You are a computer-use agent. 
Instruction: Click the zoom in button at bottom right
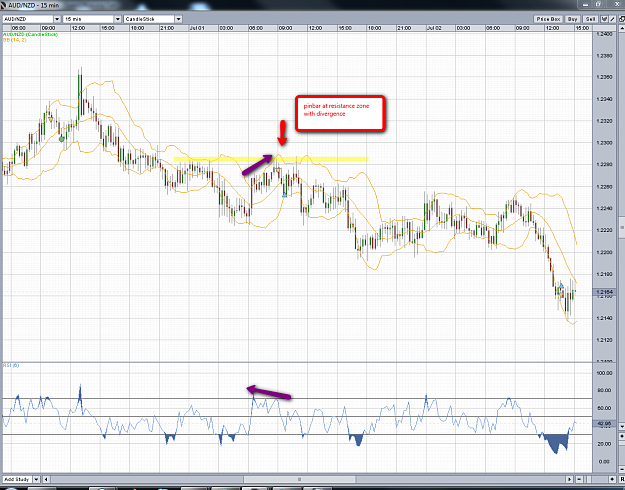click(x=613, y=479)
